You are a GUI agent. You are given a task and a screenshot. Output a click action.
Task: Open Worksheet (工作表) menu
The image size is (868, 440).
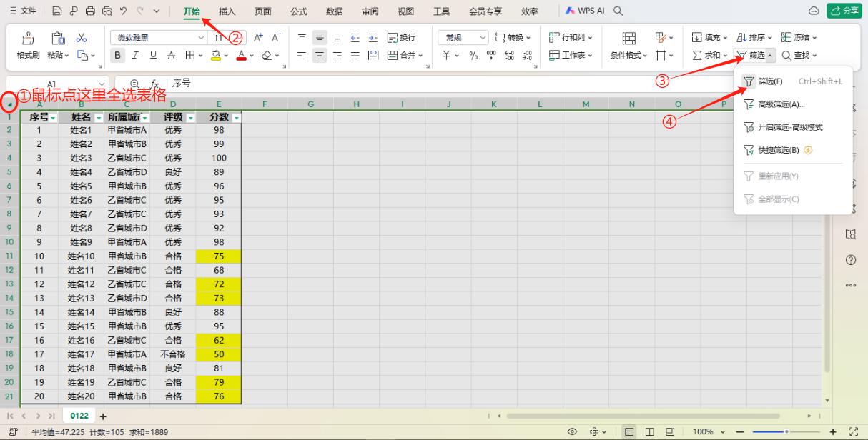pyautogui.click(x=570, y=55)
